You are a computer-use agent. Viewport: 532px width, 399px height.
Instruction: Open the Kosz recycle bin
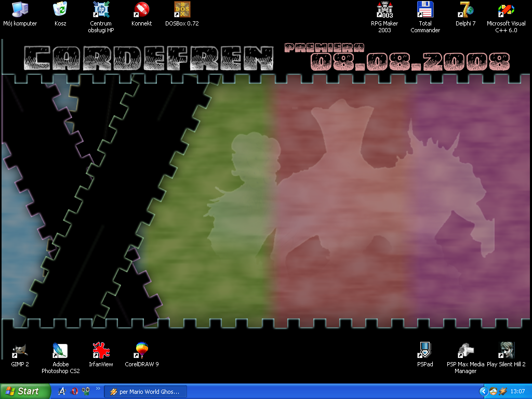coord(60,9)
